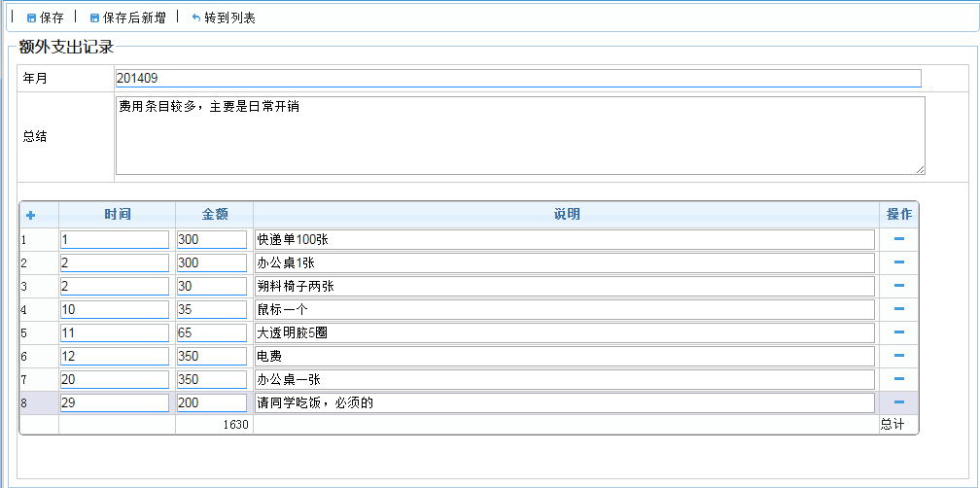Screen dimensions: 980x488
Task: Delete the 办公桌1张 row with minus icon
Action: 898,262
